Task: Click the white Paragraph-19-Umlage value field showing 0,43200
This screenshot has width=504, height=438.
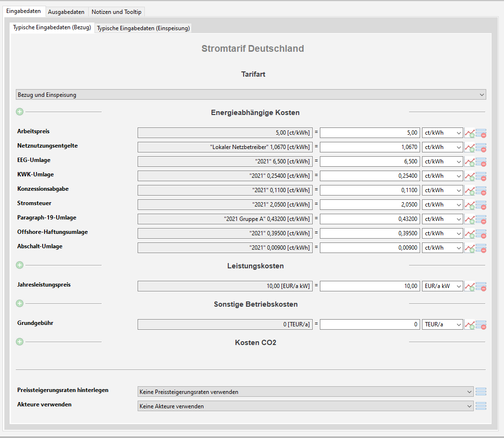Action: (370, 219)
